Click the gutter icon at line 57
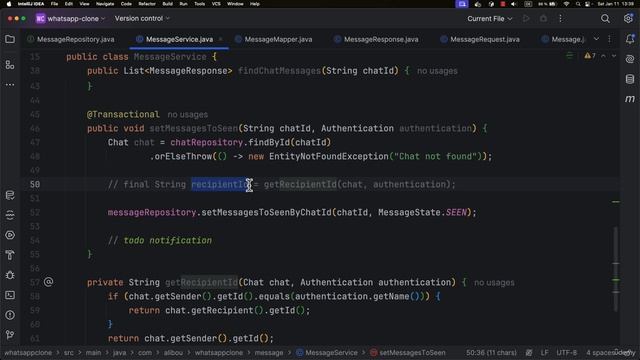The width and height of the screenshot is (640, 360). (48, 282)
